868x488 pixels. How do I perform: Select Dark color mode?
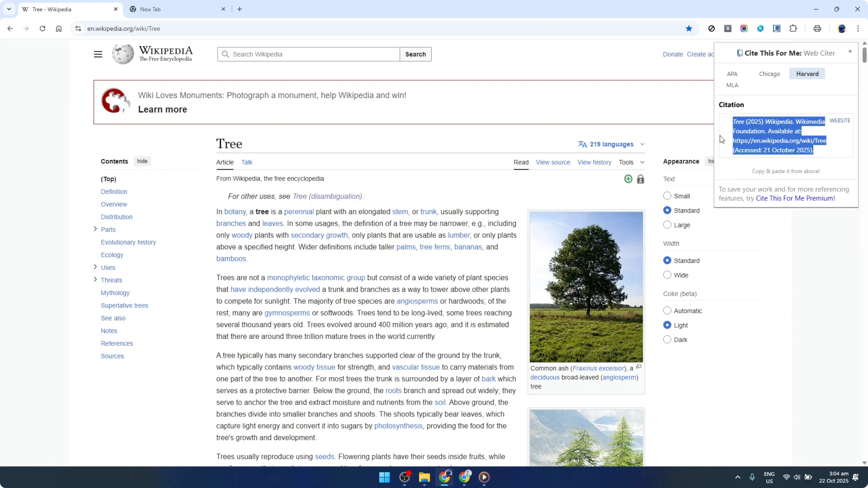[x=667, y=340]
